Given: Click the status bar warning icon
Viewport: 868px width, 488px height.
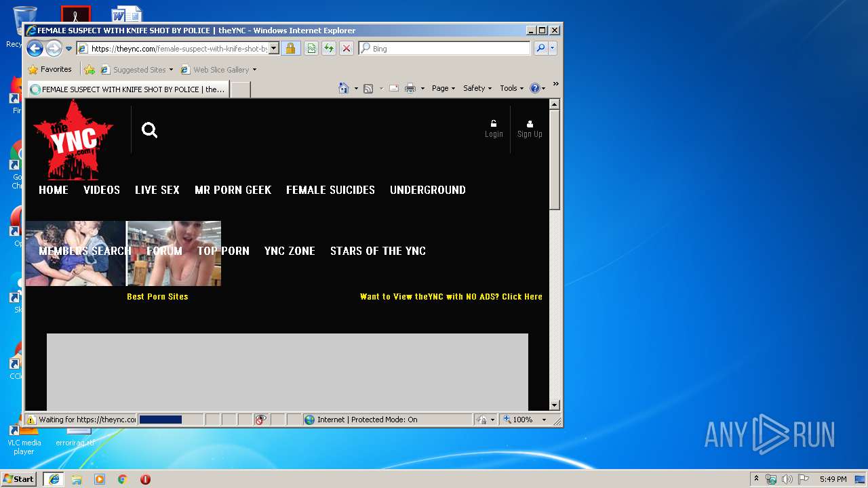Looking at the screenshot, I should pyautogui.click(x=31, y=420).
